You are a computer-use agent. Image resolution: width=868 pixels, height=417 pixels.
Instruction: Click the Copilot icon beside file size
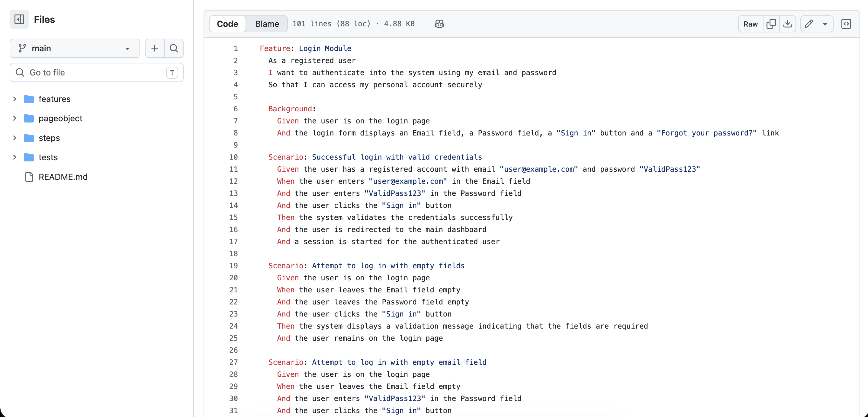(439, 24)
